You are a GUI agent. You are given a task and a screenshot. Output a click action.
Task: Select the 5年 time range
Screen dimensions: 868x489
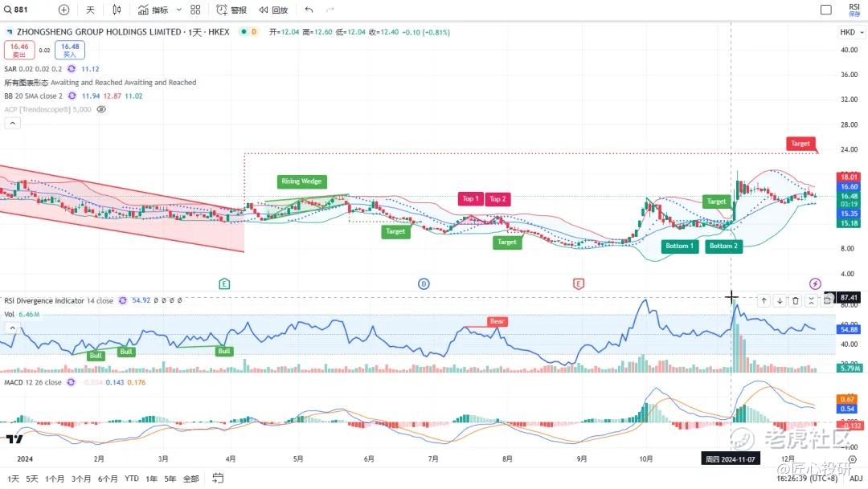(x=170, y=479)
